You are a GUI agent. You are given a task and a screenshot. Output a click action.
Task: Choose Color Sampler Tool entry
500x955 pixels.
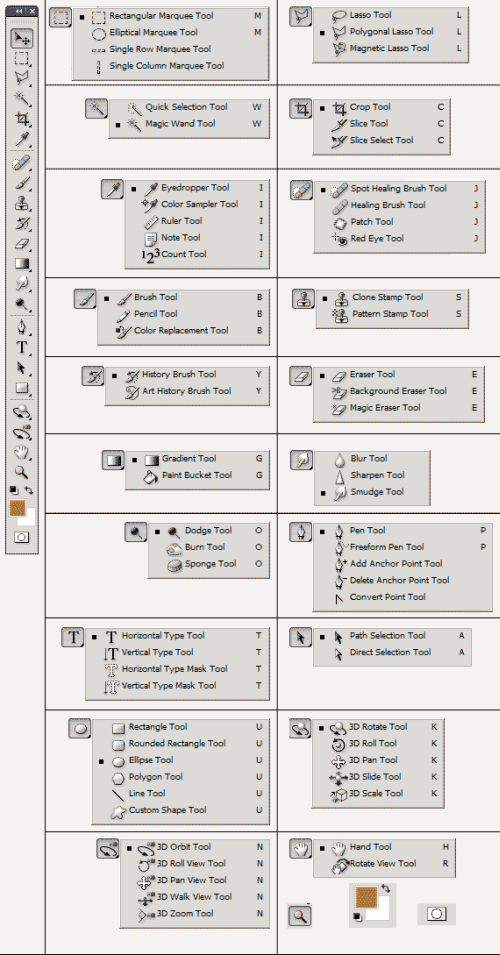pyautogui.click(x=198, y=205)
